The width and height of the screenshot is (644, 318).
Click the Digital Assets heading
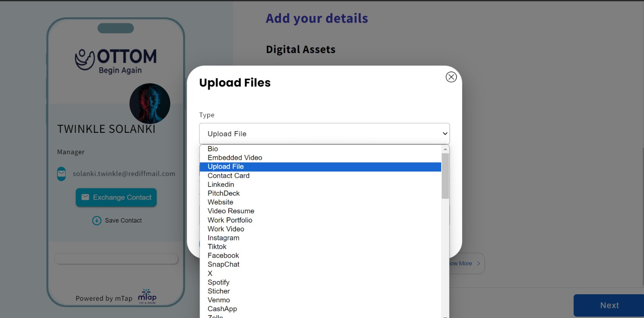pyautogui.click(x=301, y=50)
